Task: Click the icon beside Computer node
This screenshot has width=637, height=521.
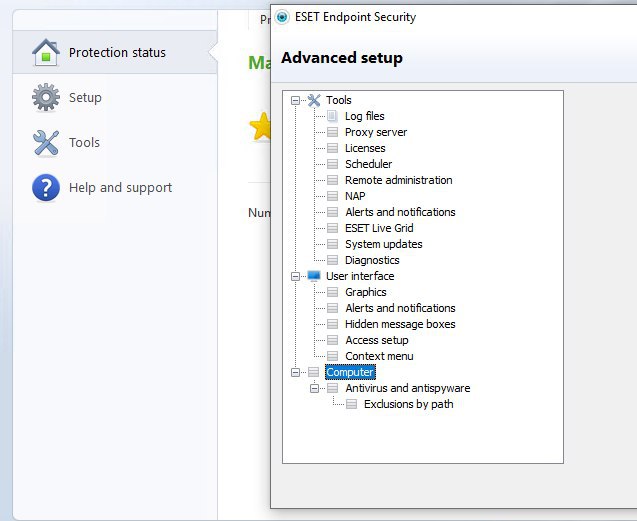Action: 313,372
